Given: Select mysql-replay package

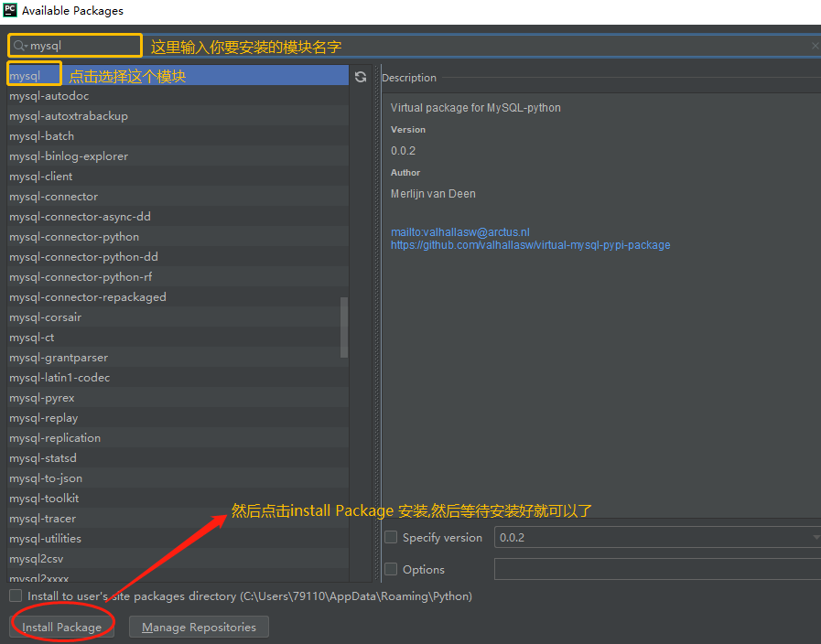Looking at the screenshot, I should (178, 418).
